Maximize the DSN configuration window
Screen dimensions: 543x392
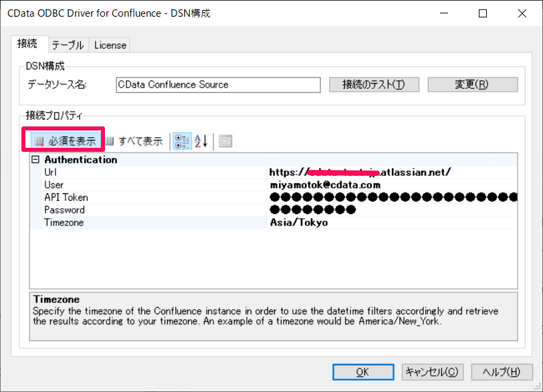(483, 13)
